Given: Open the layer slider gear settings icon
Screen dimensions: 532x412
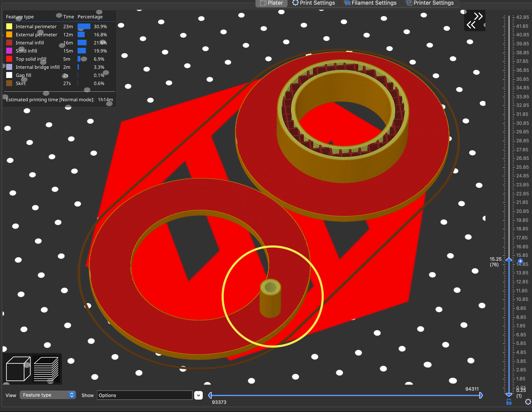Looking at the screenshot, I should (528, 402).
